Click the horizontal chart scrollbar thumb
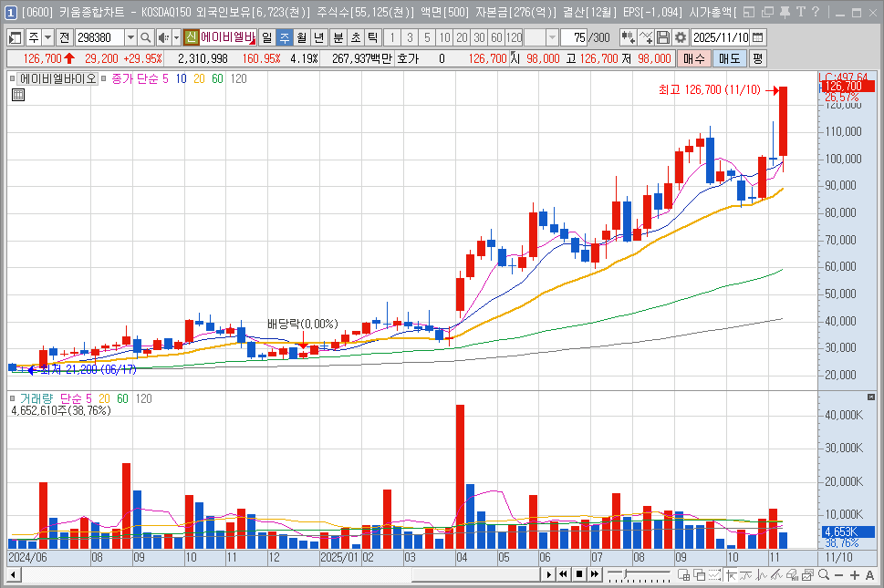This screenshot has width=884, height=588. [x=476, y=575]
